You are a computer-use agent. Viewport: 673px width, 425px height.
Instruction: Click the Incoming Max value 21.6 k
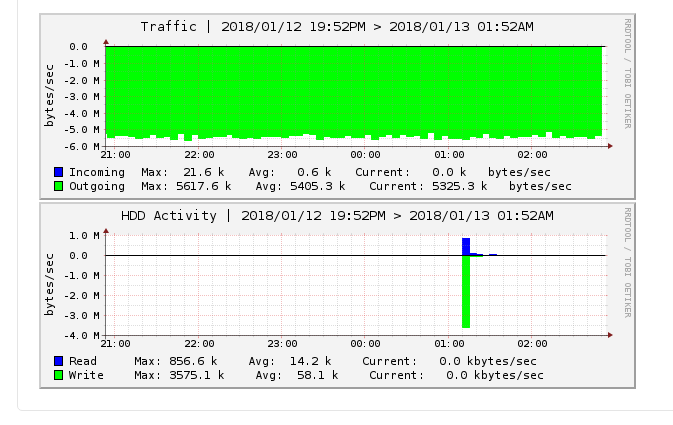[203, 172]
